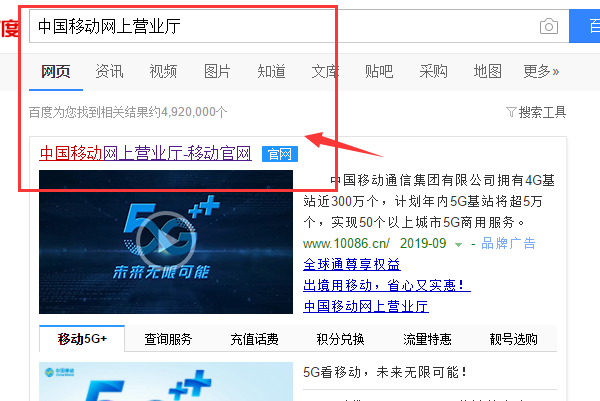
Task: Switch to the 资讯 tab
Action: (109, 72)
